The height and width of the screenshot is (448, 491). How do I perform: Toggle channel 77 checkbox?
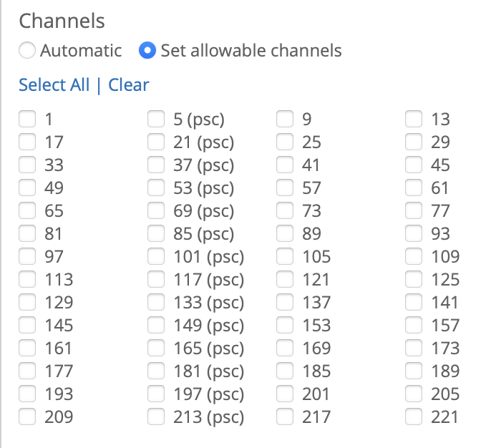[x=414, y=211]
